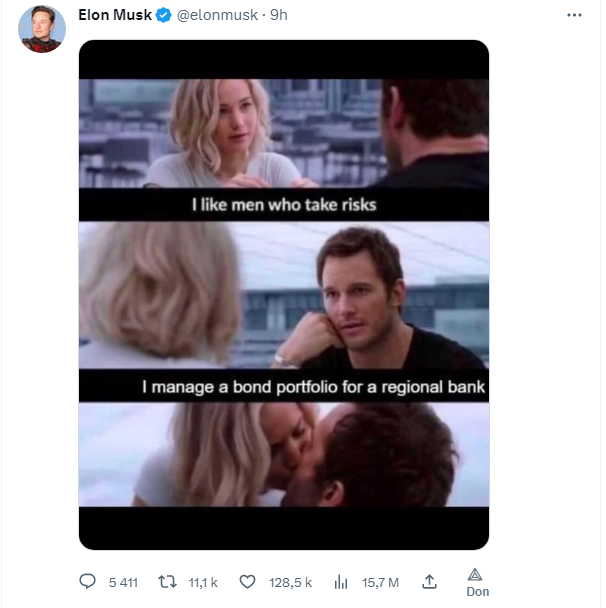This screenshot has height=608, width=606.
Task: Click the Don tip triangle icon
Action: (x=477, y=574)
